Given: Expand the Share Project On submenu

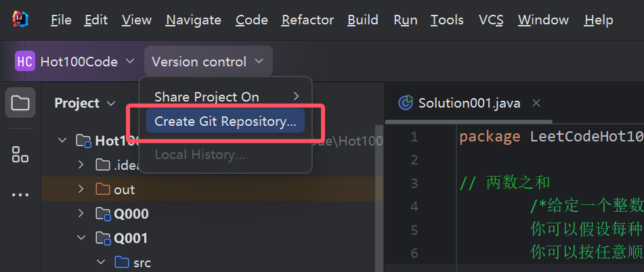Looking at the screenshot, I should [x=227, y=97].
